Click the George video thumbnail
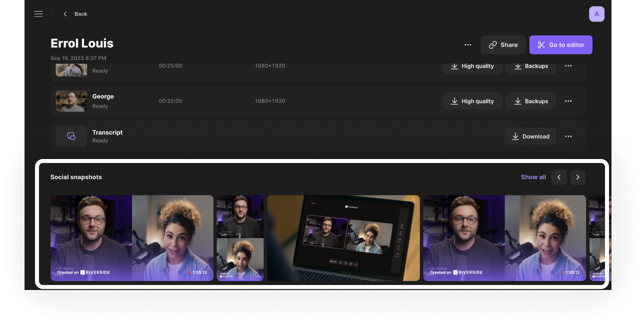The width and height of the screenshot is (644, 324). [71, 101]
